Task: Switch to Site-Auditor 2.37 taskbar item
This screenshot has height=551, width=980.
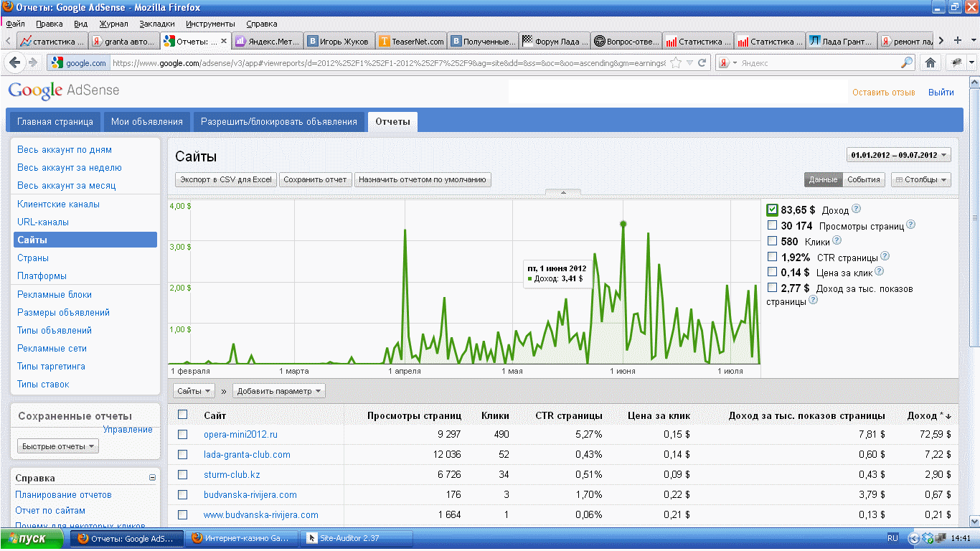Action: tap(355, 538)
